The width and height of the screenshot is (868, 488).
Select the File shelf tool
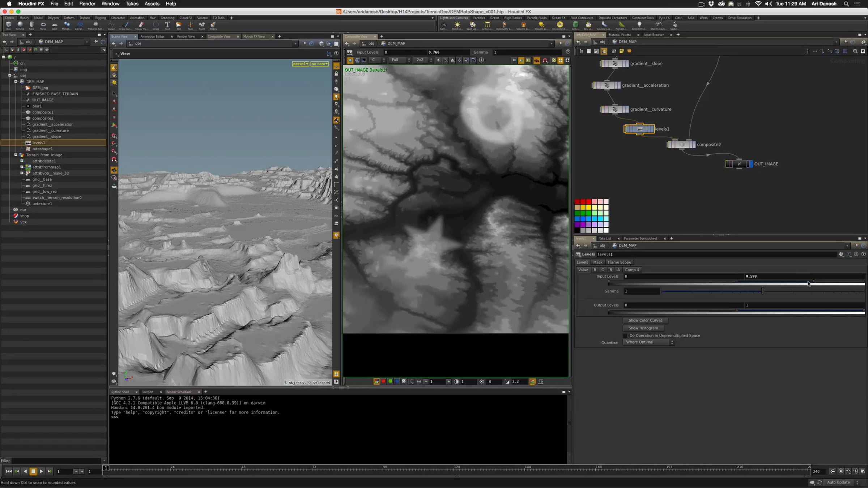coord(179,25)
